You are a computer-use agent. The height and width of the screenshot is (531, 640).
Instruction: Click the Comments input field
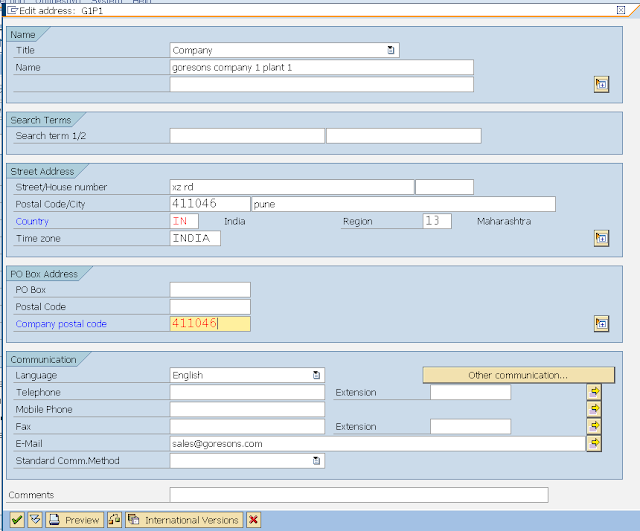[359, 495]
